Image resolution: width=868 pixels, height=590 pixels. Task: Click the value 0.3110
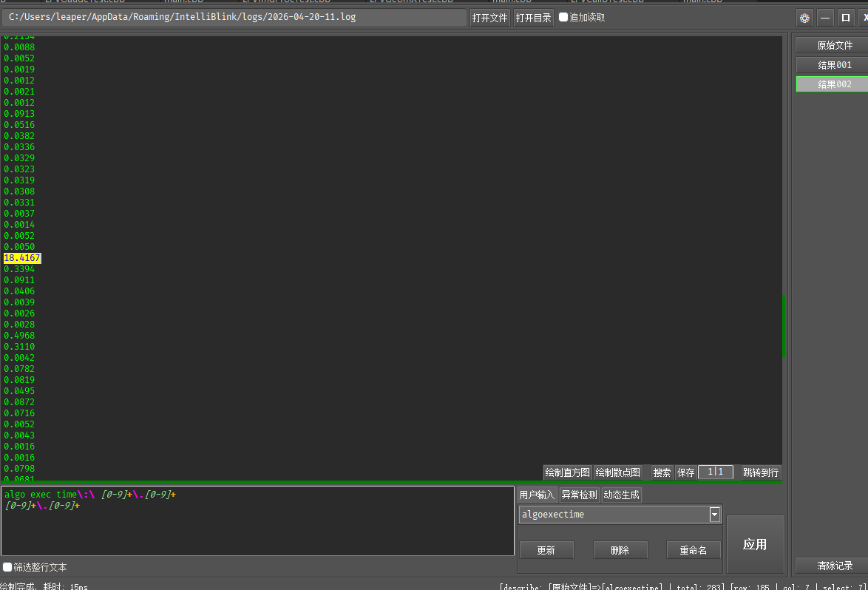tap(19, 347)
